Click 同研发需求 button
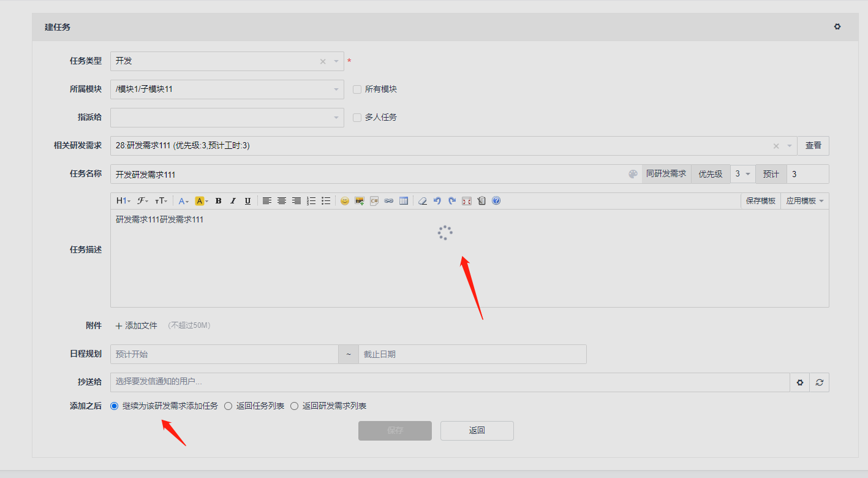The height and width of the screenshot is (478, 868). pyautogui.click(x=666, y=174)
